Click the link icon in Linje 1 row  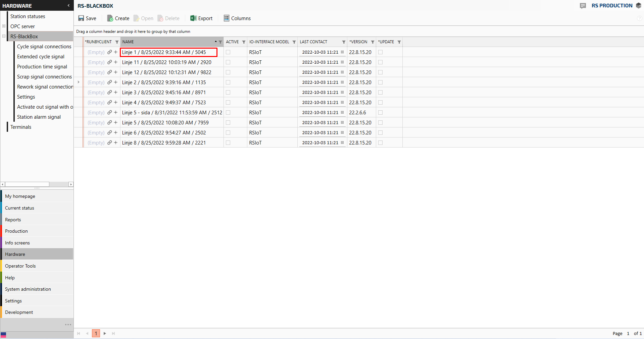(x=109, y=52)
